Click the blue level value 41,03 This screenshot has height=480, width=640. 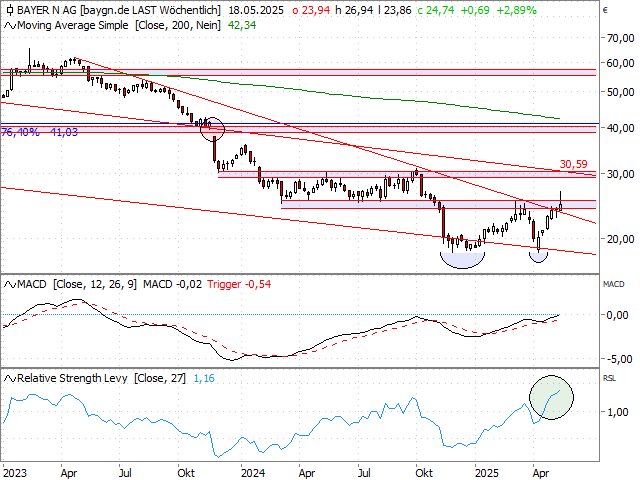[x=64, y=132]
